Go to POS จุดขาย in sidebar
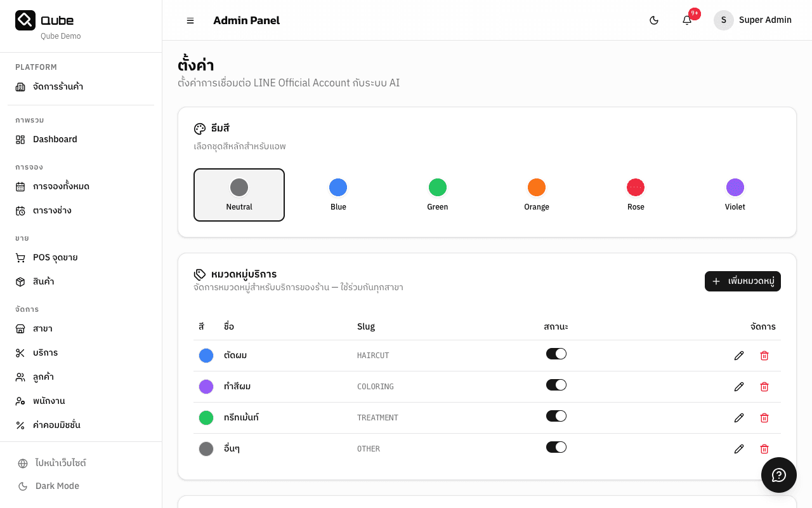Screen dimensions: 812x508 coord(55,257)
